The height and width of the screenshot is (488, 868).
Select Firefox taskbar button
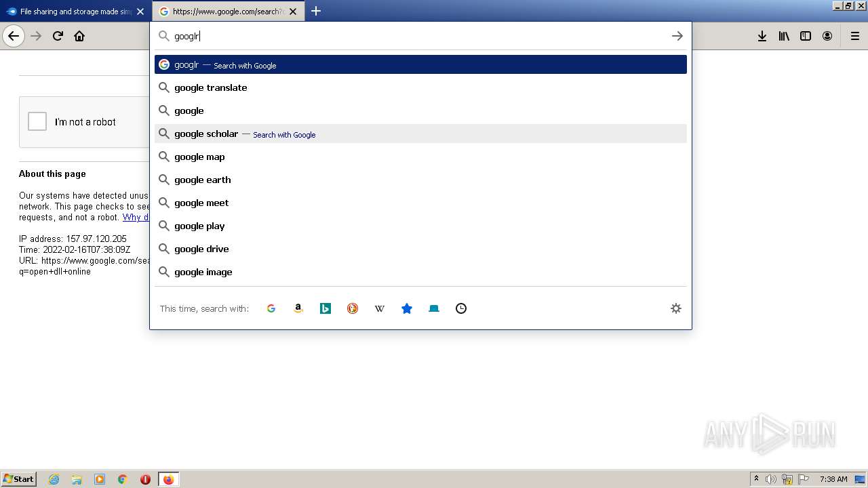[x=168, y=479]
